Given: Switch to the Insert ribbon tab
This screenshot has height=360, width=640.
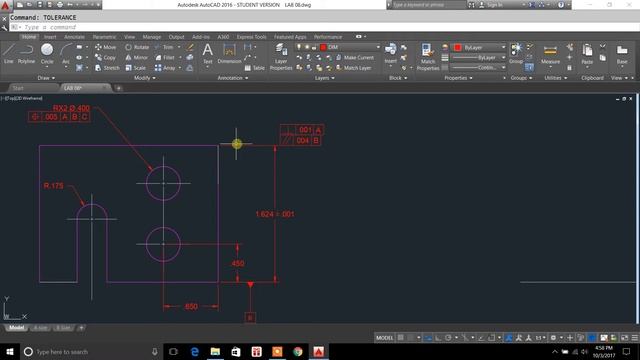Looking at the screenshot, I should tap(50, 37).
